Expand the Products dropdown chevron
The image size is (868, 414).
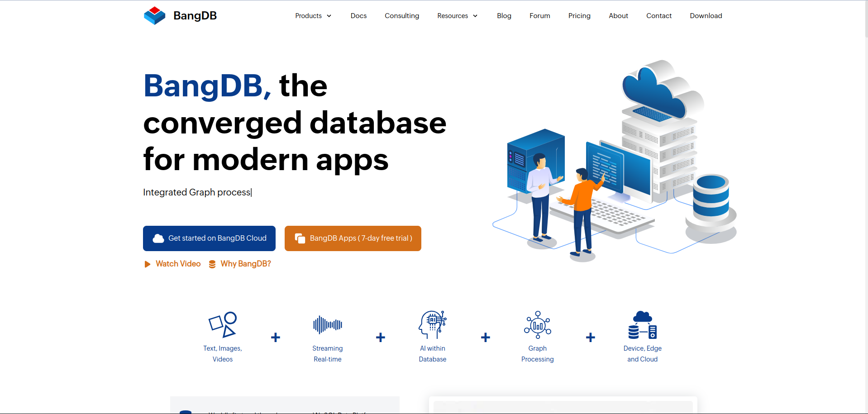tap(329, 16)
